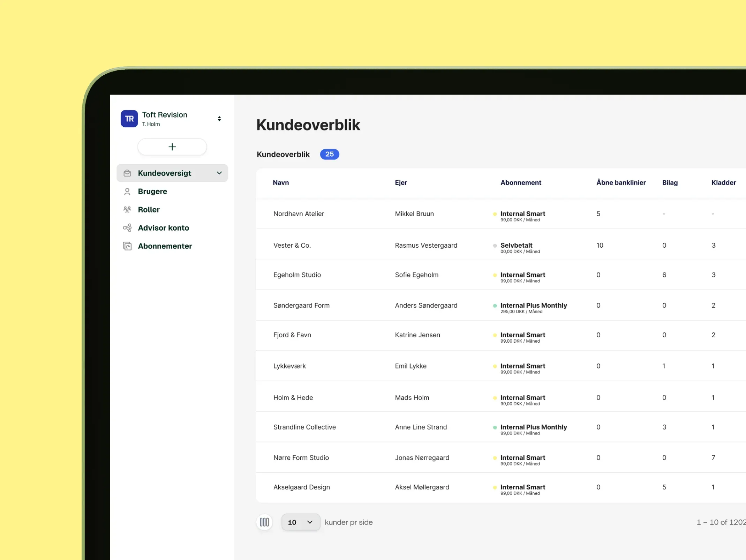Click the green status dot for Strandline Collective
This screenshot has height=560, width=746.
[495, 427]
